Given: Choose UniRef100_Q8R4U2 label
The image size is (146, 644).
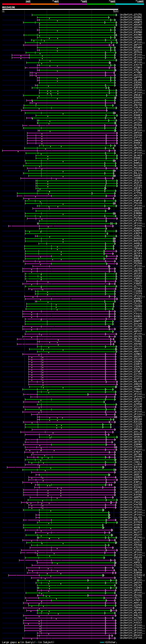Looking at the screenshot, I should click(x=131, y=590).
